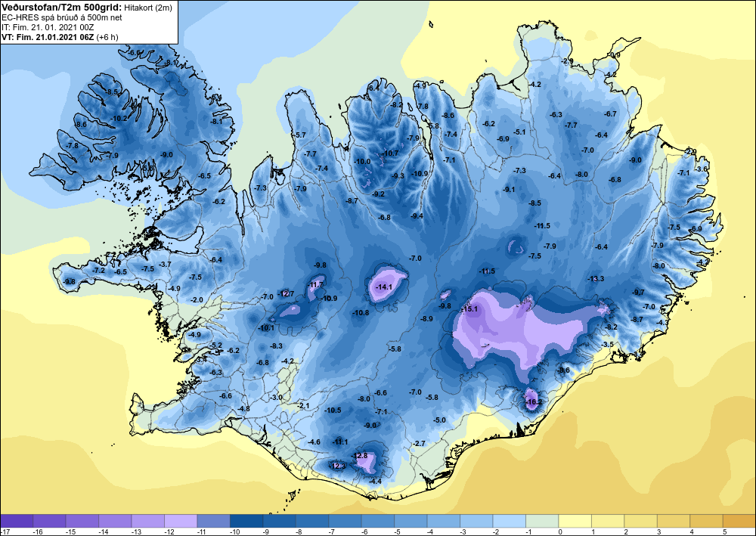Select the -3.0 temperature value
The width and height of the screenshot is (756, 536).
click(276, 397)
